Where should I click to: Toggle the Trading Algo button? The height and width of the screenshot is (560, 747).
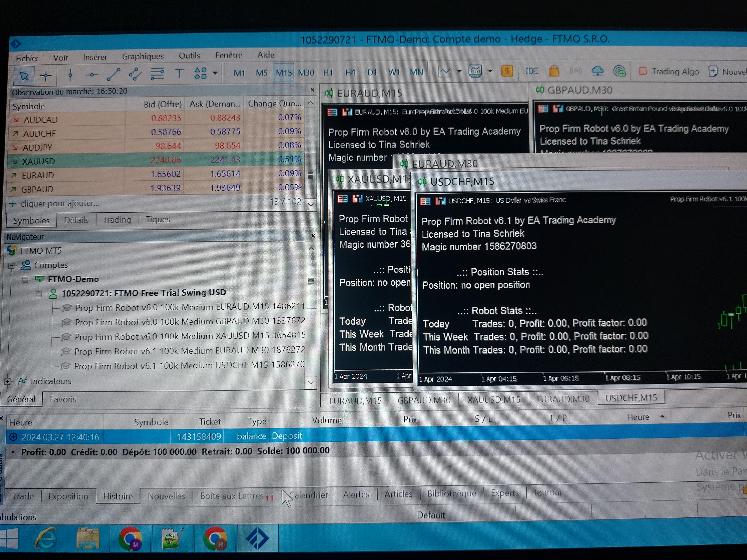point(669,71)
